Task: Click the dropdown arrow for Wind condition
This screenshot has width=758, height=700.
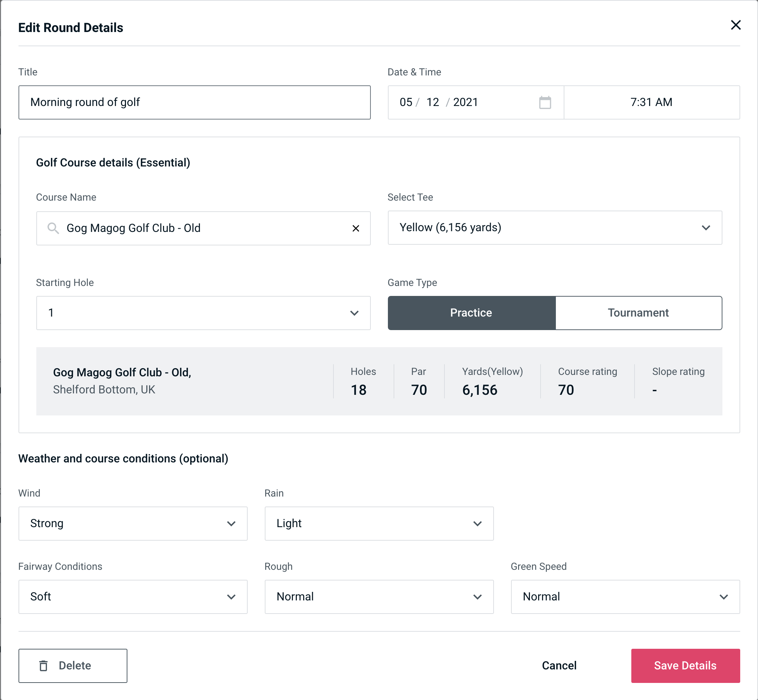Action: [x=232, y=523]
